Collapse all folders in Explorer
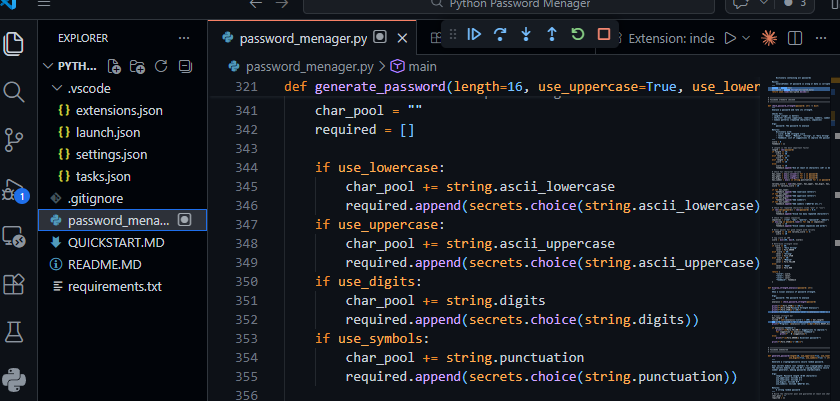 185,66
